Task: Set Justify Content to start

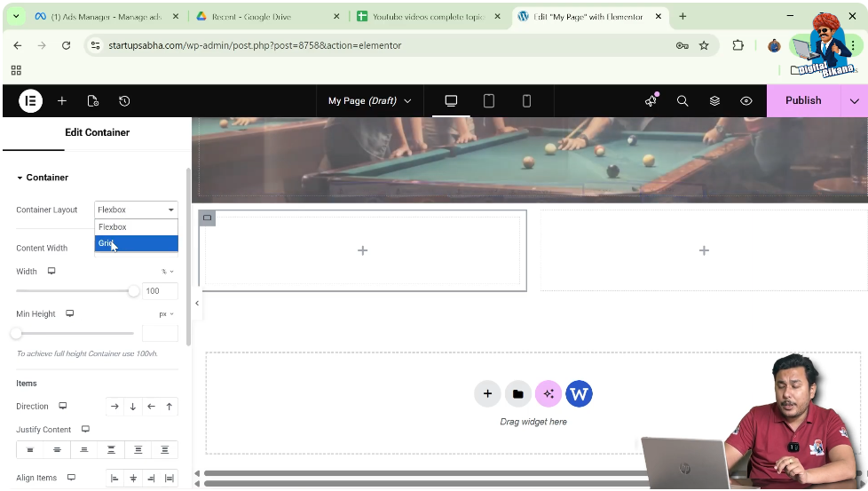Action: pos(30,450)
